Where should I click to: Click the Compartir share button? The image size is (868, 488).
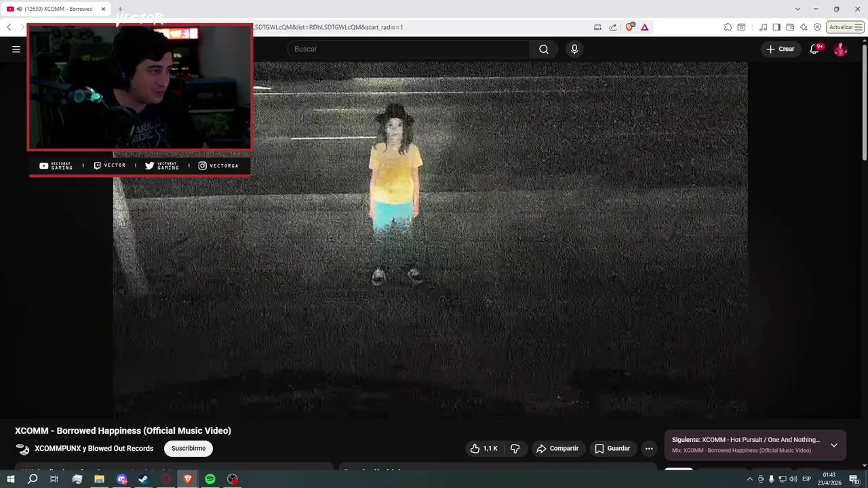coord(557,448)
